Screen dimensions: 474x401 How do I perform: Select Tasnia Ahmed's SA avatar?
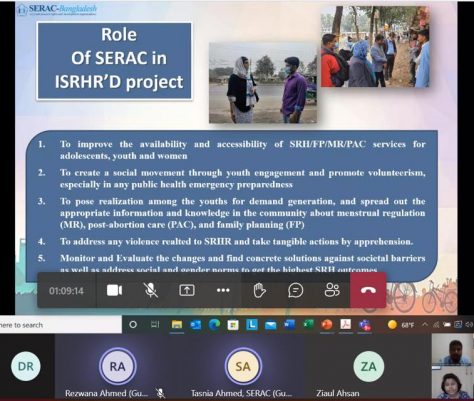pyautogui.click(x=243, y=366)
